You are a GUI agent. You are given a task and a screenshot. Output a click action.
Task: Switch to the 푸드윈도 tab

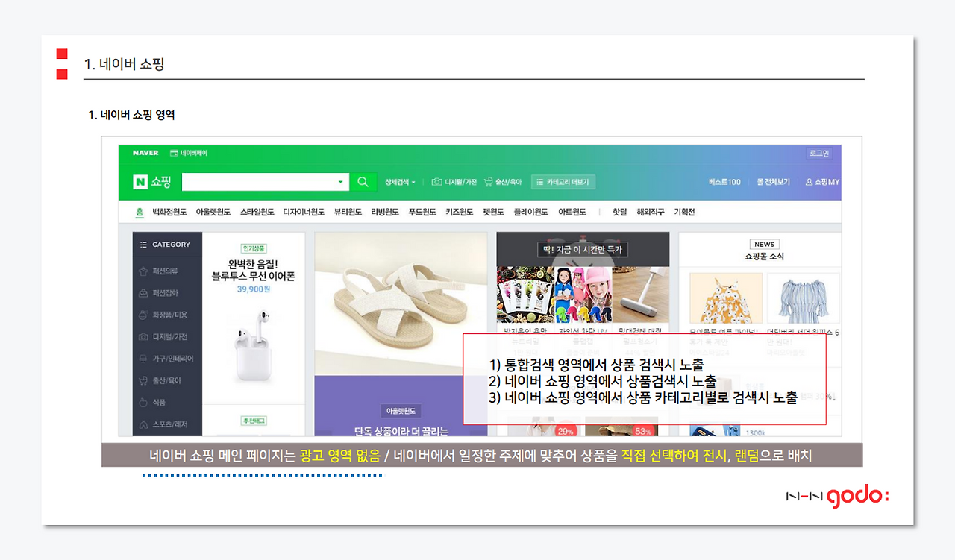tap(422, 212)
